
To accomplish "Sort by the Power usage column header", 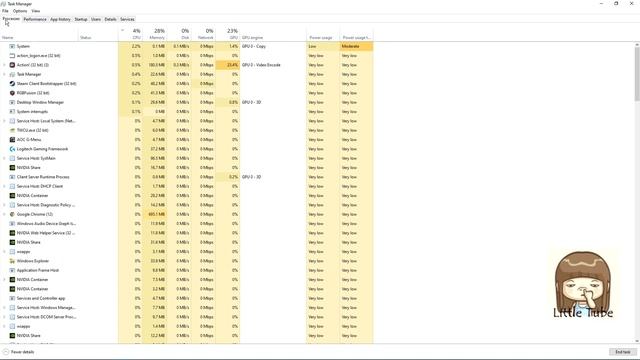I will (323, 34).
